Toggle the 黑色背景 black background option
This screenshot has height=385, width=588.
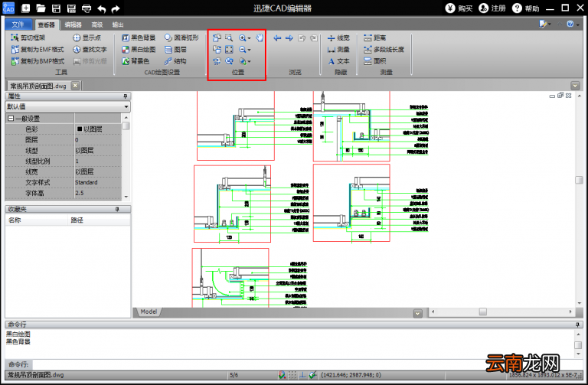pos(139,38)
